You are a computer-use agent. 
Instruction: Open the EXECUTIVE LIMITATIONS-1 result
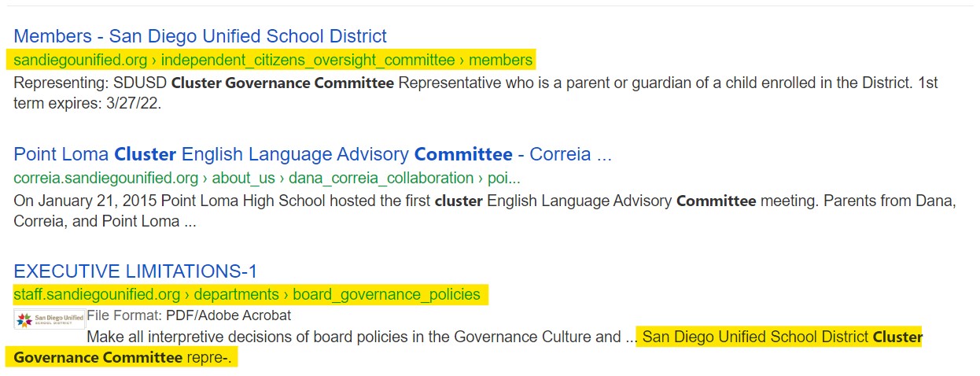tap(135, 272)
